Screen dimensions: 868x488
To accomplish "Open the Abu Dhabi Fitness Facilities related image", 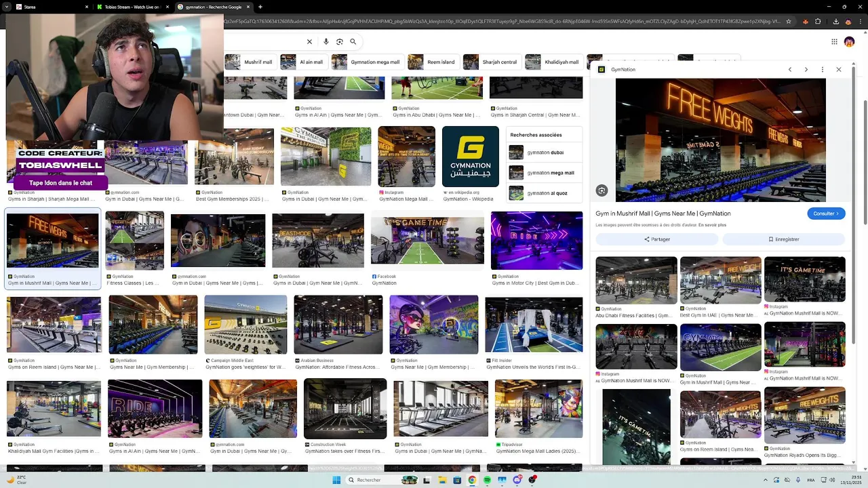I will (x=636, y=280).
